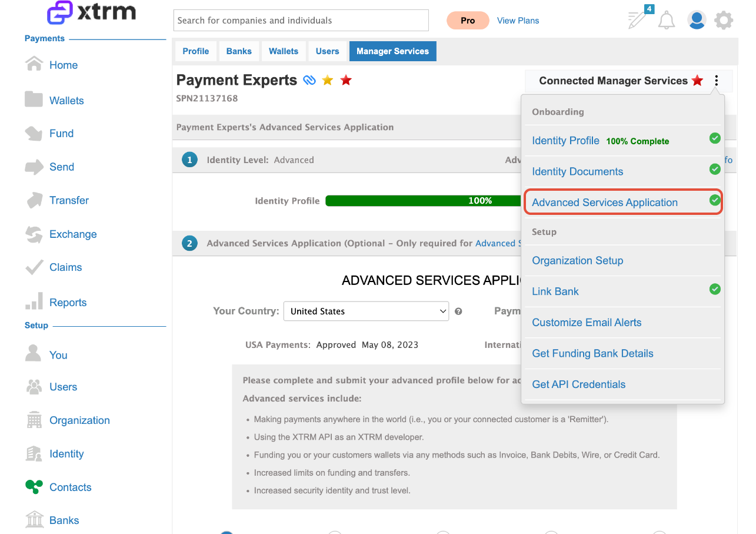Image resolution: width=756 pixels, height=534 pixels.
Task: Click the Payment Experts heading
Action: pos(237,80)
